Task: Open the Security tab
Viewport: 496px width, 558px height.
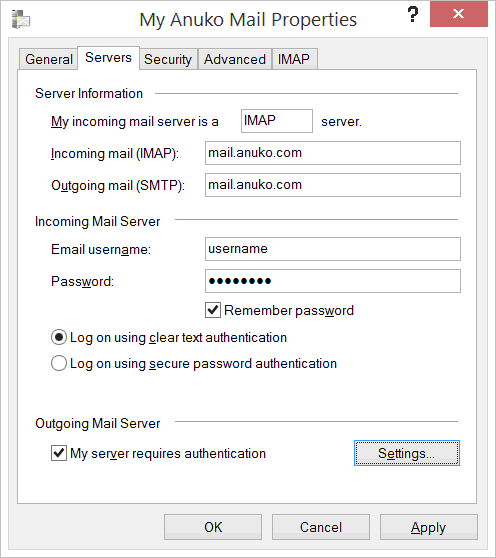Action: [x=168, y=59]
